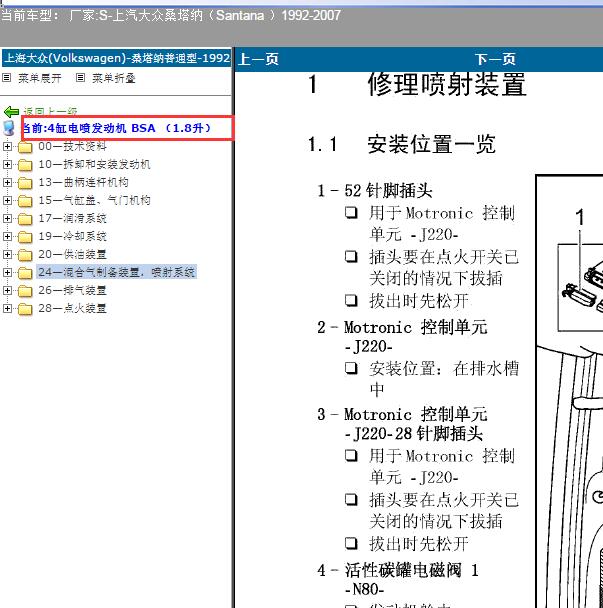This screenshot has height=608, width=603.
Task: Click the menu expand icon
Action: coord(6,78)
